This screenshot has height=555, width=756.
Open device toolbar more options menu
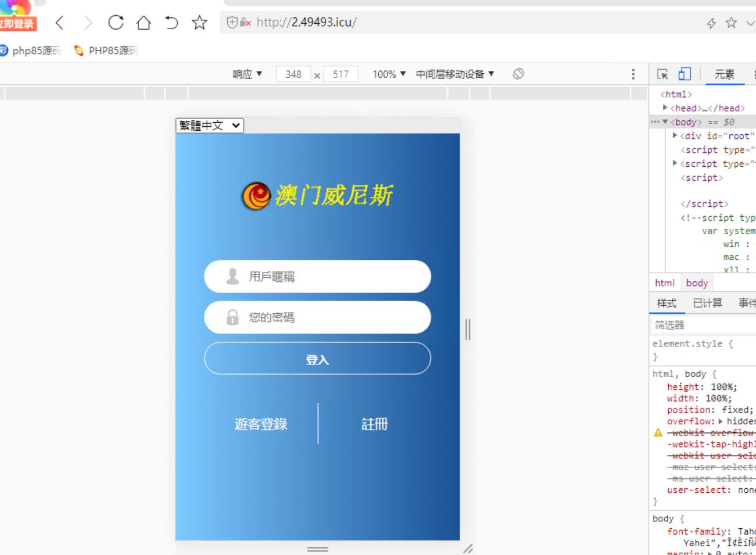click(633, 74)
